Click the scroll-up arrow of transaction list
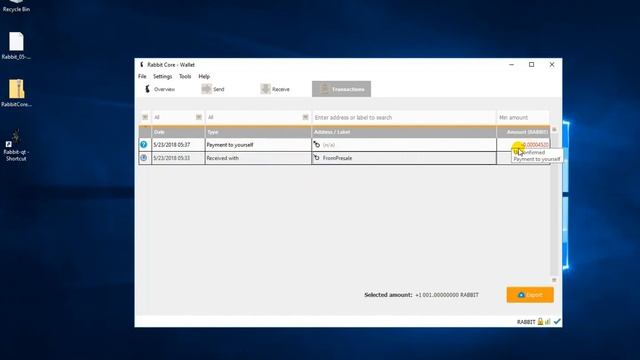The image size is (640, 360). click(x=554, y=129)
